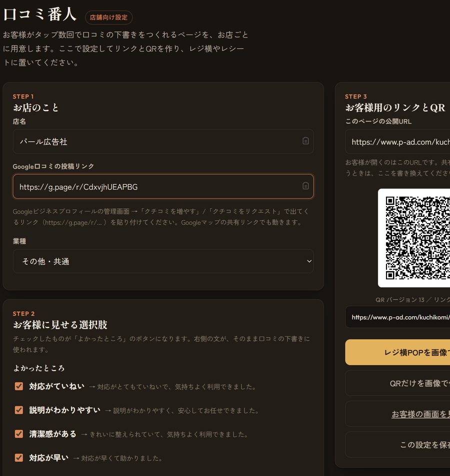Click the QR code image
The width and height of the screenshot is (450, 476).
414,238
